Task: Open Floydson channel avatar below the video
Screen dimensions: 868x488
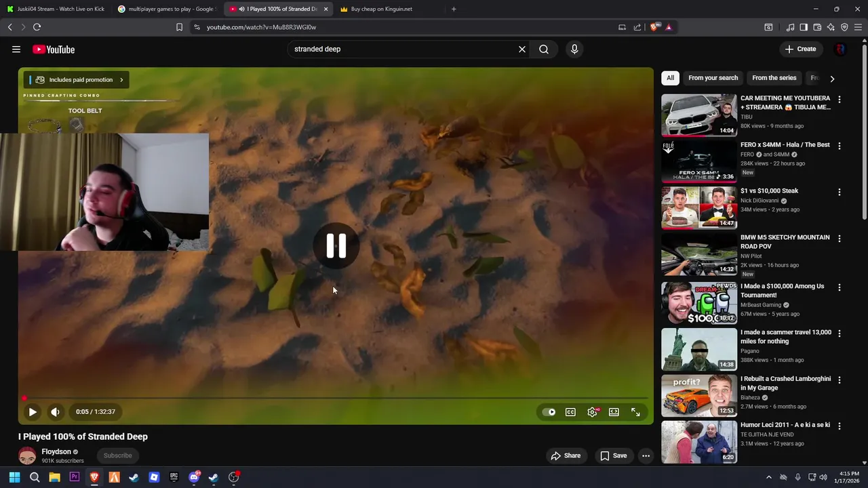Action: pyautogui.click(x=27, y=456)
